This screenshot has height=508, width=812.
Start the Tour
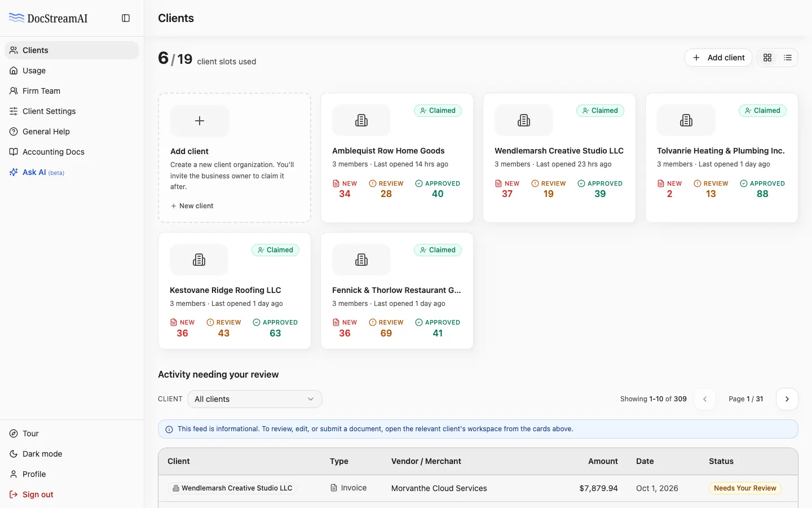72,433
